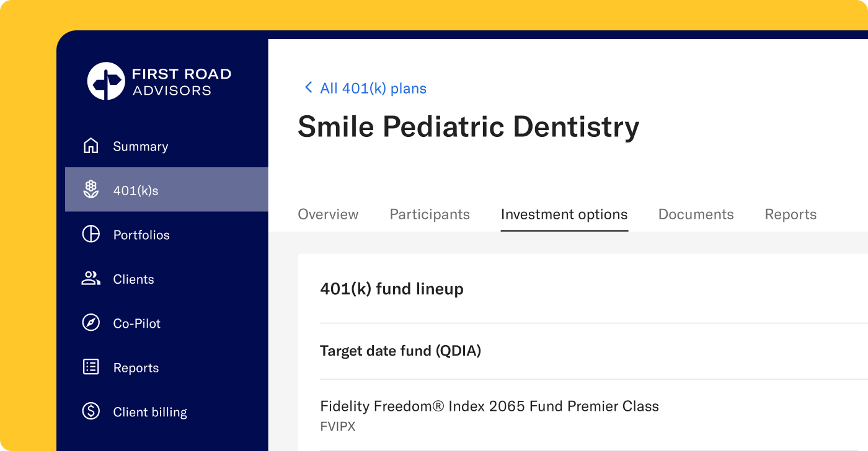Open the Overview tab

click(328, 214)
